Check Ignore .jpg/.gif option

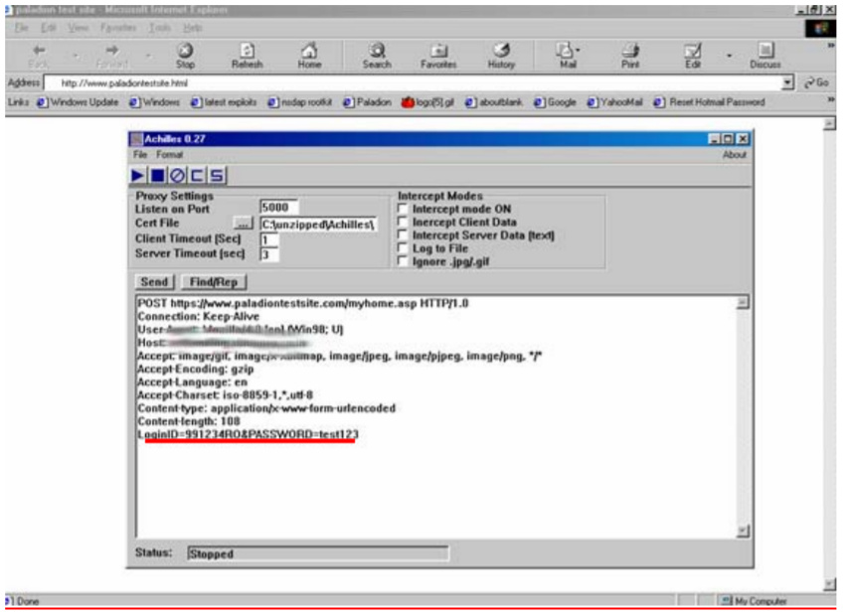pyautogui.click(x=402, y=261)
